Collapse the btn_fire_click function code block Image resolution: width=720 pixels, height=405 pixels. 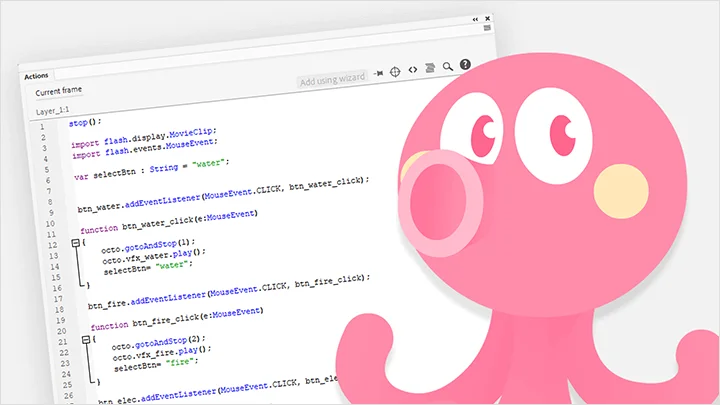pos(86,340)
